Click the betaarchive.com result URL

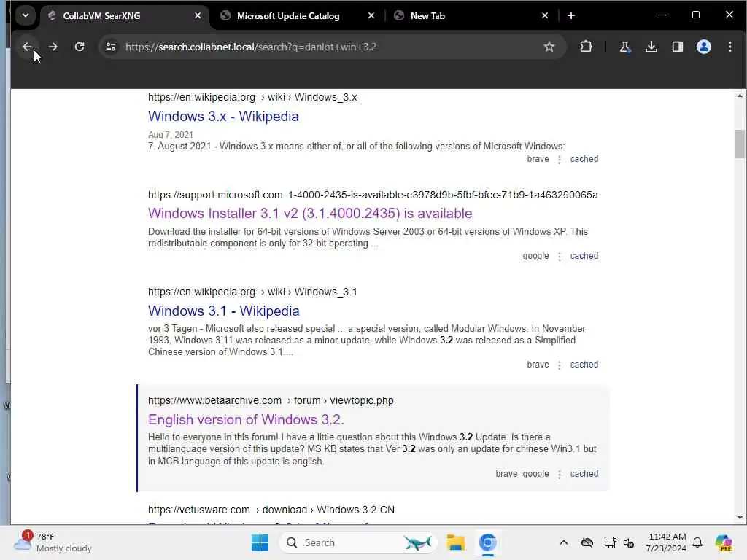click(271, 400)
